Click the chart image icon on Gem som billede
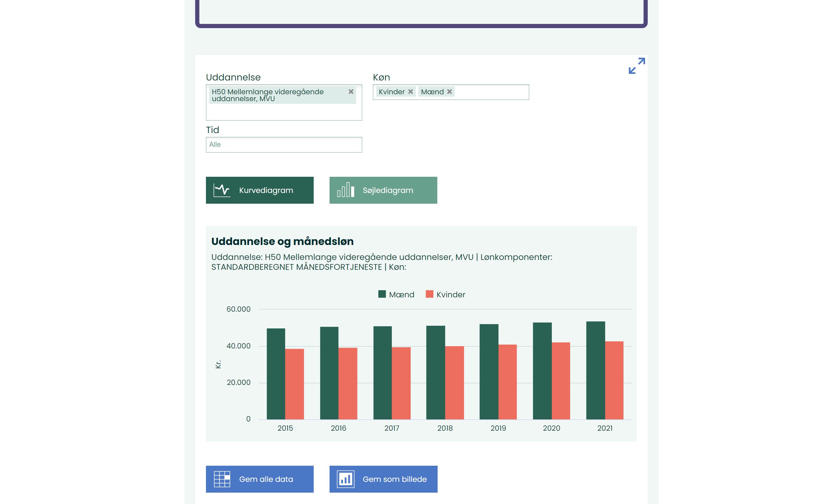Image resolution: width=839 pixels, height=504 pixels. 345,479
